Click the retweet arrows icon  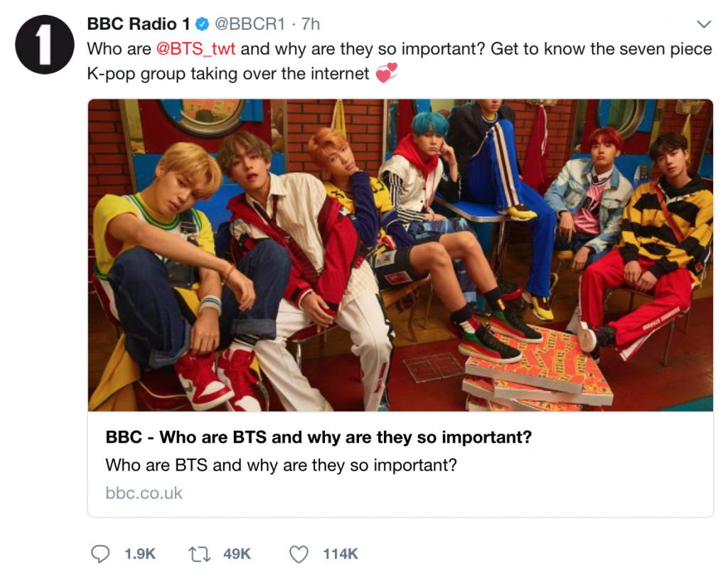click(202, 553)
